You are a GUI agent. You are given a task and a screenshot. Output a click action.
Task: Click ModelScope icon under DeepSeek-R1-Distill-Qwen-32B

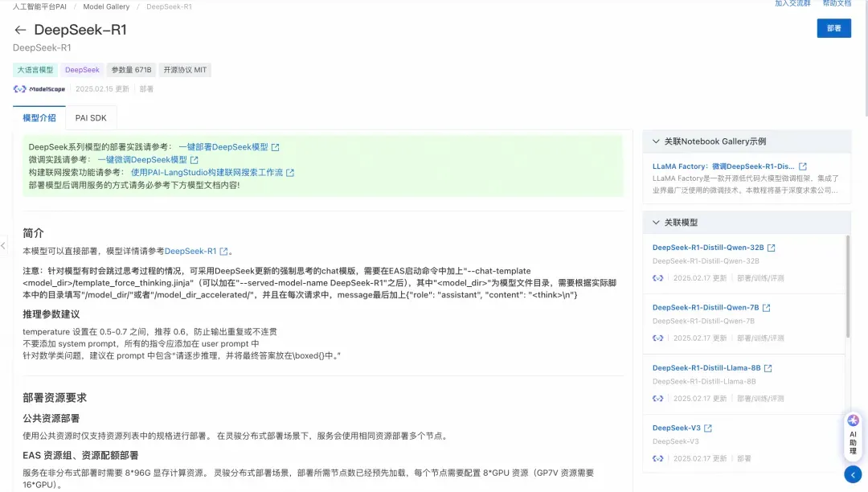pos(657,278)
